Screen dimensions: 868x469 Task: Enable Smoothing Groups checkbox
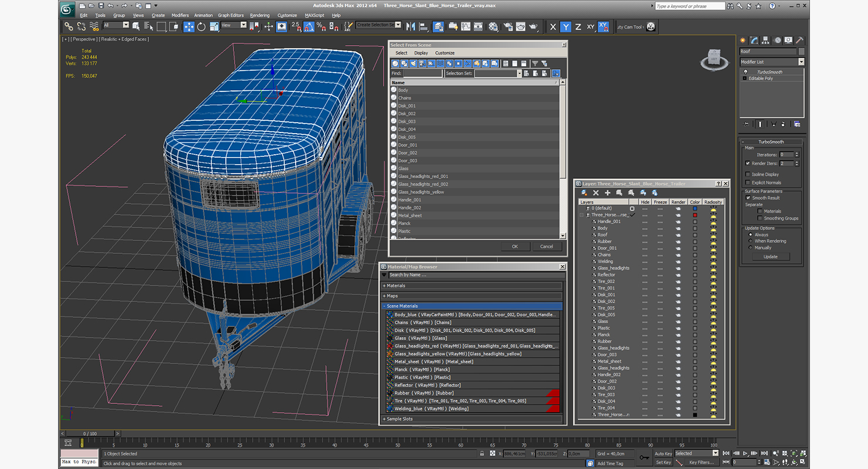pyautogui.click(x=760, y=218)
